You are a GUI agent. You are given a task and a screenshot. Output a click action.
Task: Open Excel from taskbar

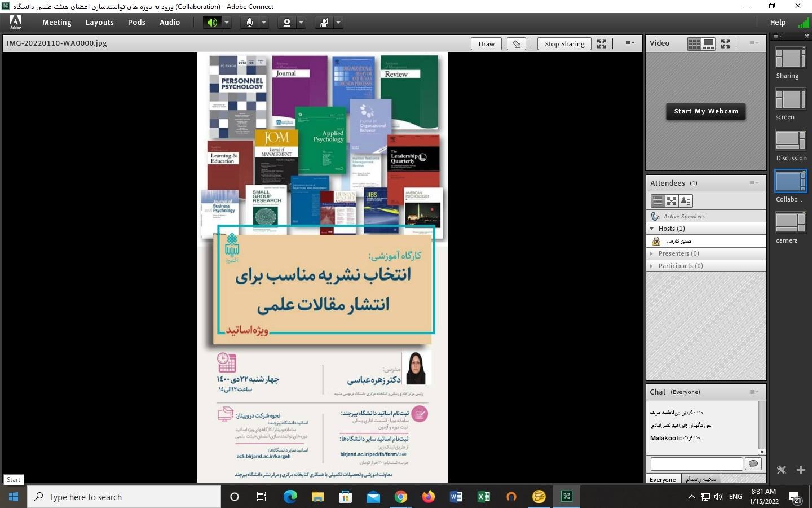483,497
